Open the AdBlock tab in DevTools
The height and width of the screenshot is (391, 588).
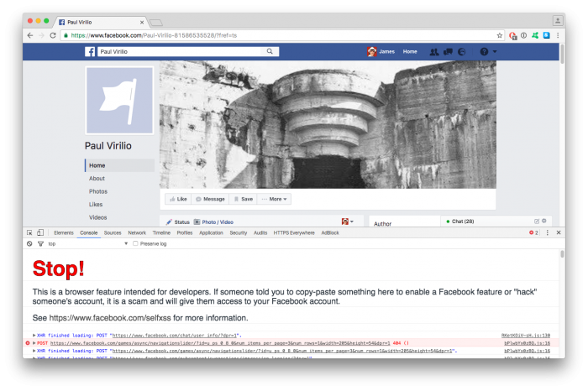pos(330,232)
